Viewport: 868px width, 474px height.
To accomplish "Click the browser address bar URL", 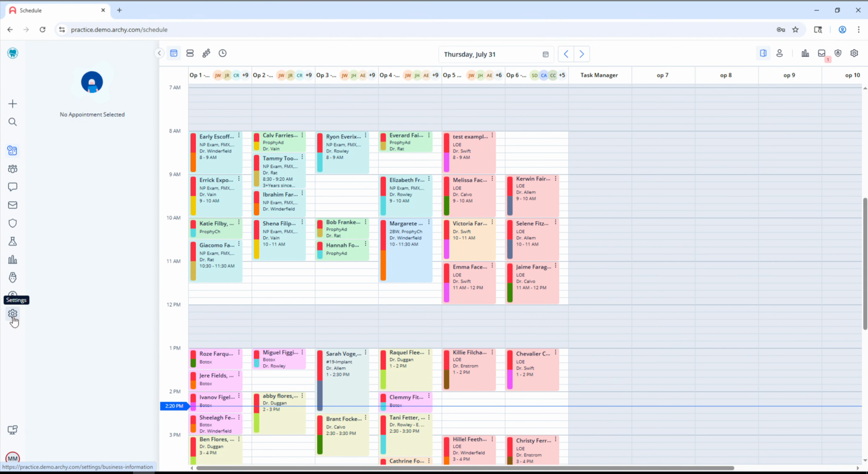I will tap(119, 29).
